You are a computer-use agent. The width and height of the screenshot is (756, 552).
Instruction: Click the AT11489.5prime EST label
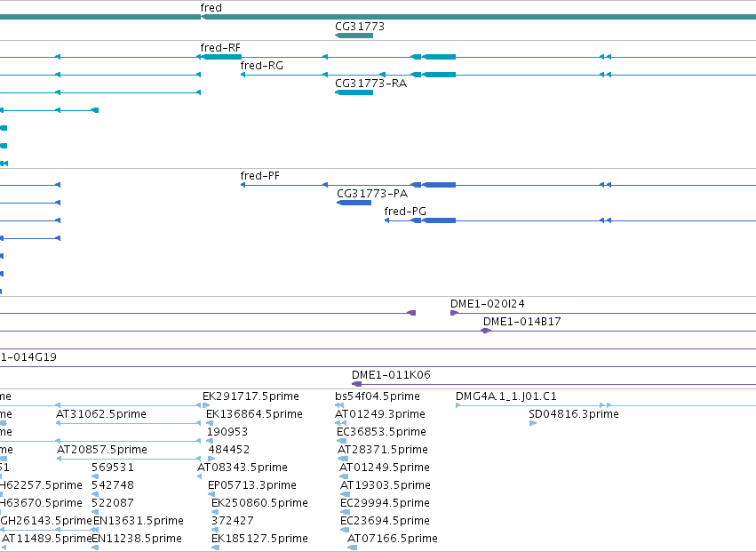47,539
